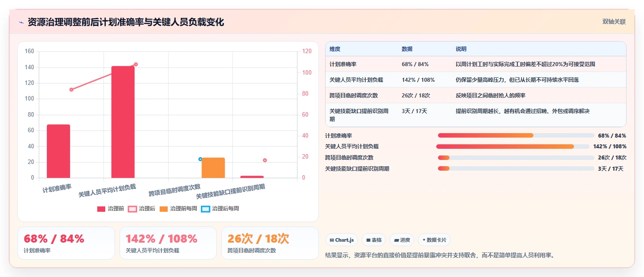Click the 计划准确率 progress bar
The image size is (644, 277).
[516, 135]
